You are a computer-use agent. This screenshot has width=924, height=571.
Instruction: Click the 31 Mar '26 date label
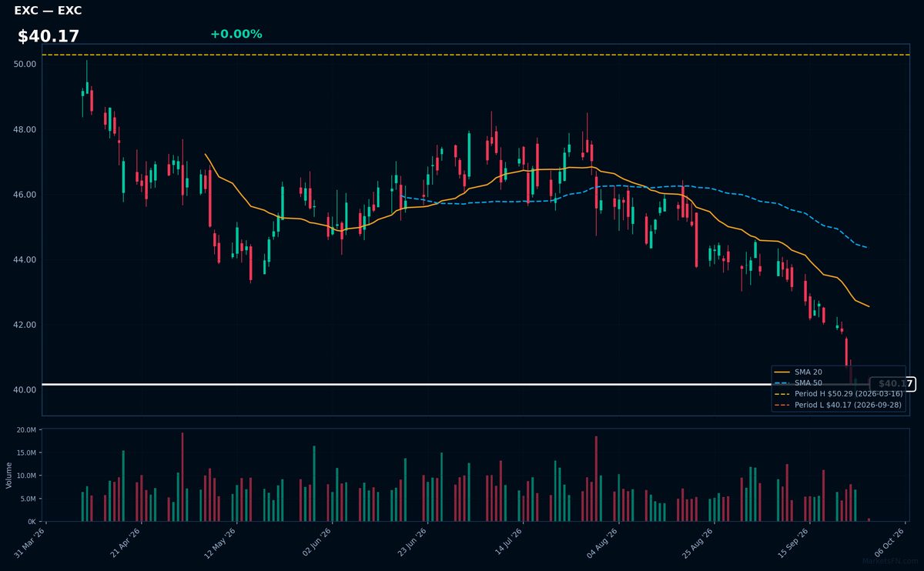point(30,543)
